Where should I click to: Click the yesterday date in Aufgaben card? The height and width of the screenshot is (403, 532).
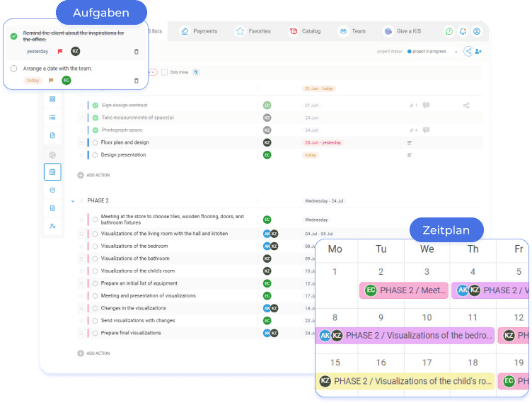click(x=37, y=51)
